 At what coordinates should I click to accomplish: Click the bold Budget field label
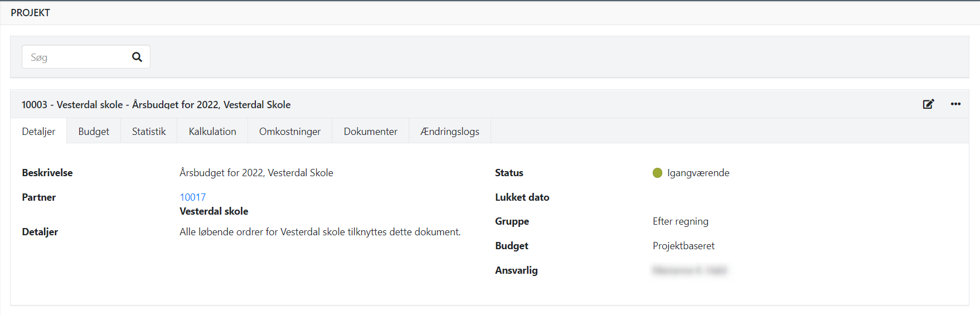(512, 246)
